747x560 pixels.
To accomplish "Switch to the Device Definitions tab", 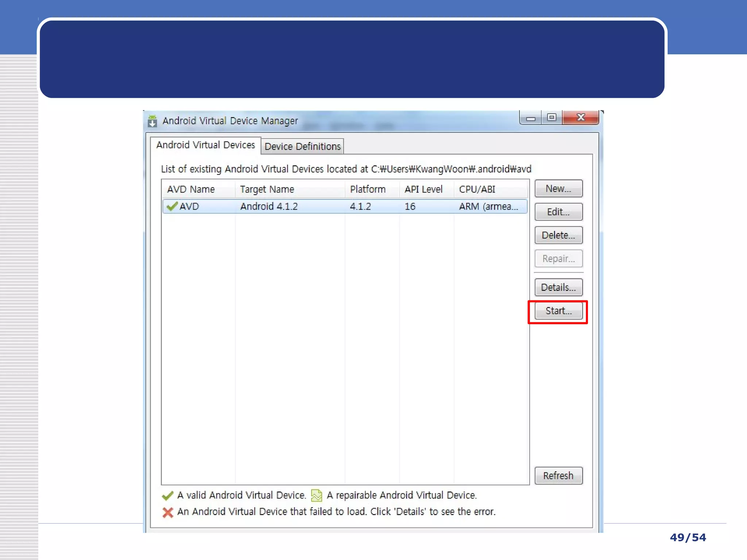I will 302,147.
